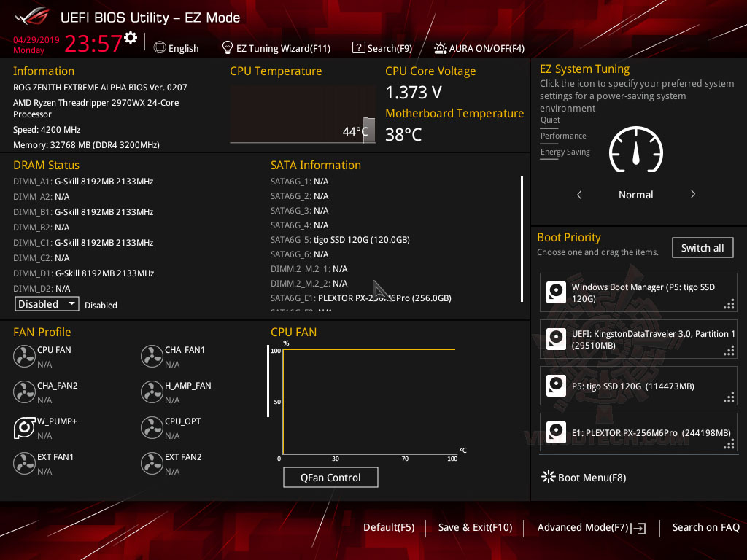The height and width of the screenshot is (560, 747).
Task: Click the date 04/29/2019
Action: (x=36, y=39)
